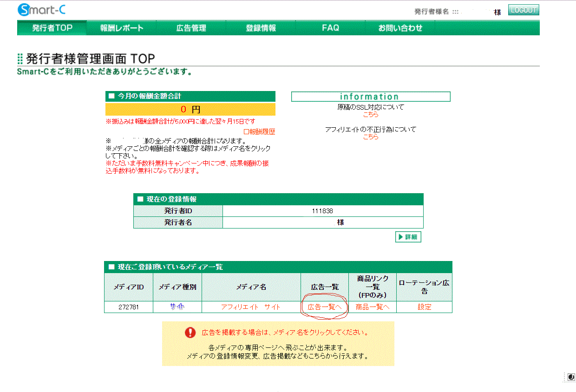Image resolution: width=576 pixels, height=392 pixels.
Task: Open the 設定 rotation ad link
Action: point(424,307)
